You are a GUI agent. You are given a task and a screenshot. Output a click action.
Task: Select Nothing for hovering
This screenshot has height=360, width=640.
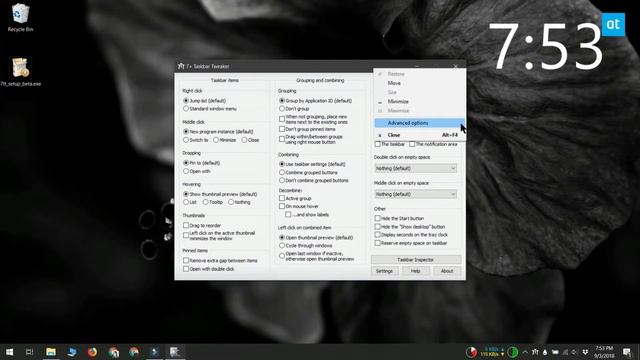239,202
